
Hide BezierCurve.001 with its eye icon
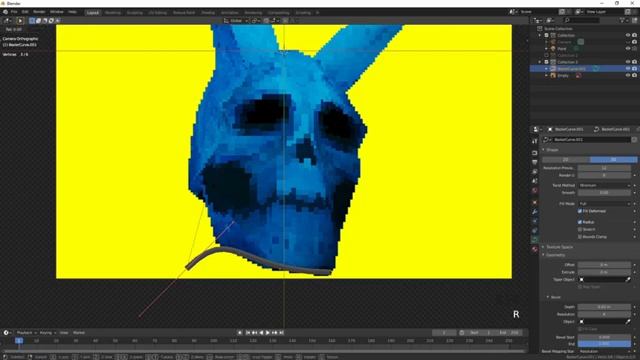click(x=628, y=69)
